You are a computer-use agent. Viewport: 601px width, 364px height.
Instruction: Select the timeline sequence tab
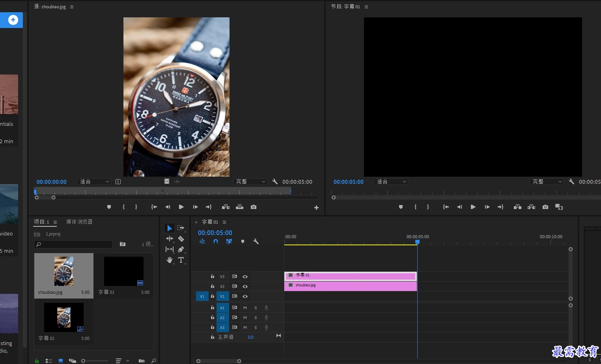(210, 222)
